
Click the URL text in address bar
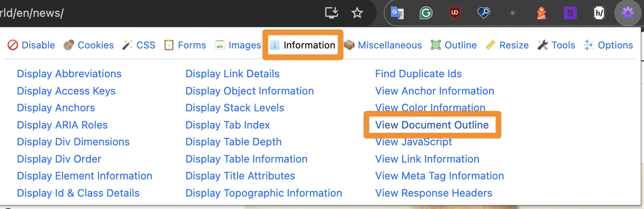(32, 13)
